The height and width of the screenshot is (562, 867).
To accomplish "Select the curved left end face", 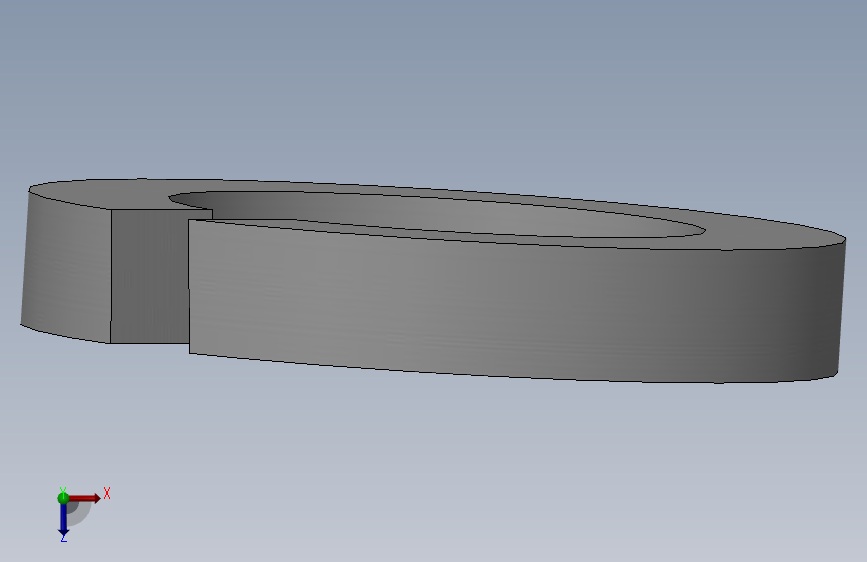I will pos(66,266).
